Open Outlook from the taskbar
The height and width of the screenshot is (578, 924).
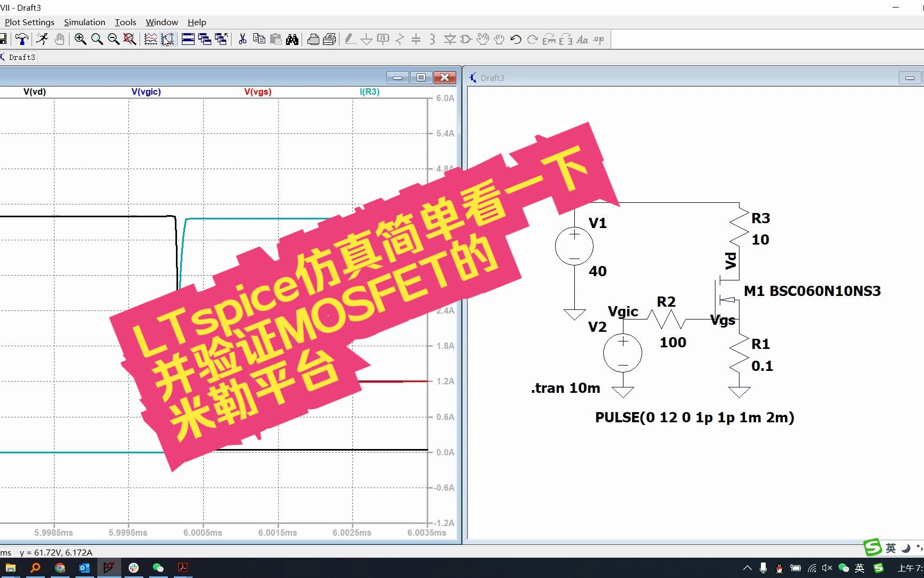[84, 568]
